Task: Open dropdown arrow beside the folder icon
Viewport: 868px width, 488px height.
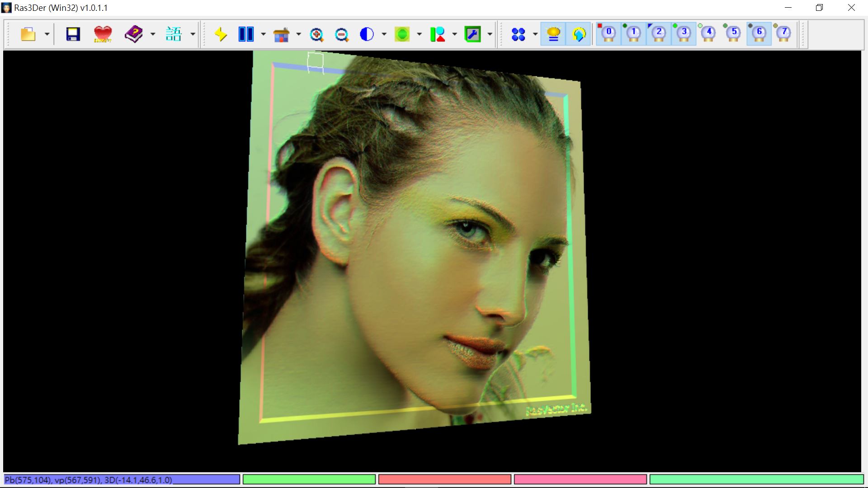Action: point(47,34)
